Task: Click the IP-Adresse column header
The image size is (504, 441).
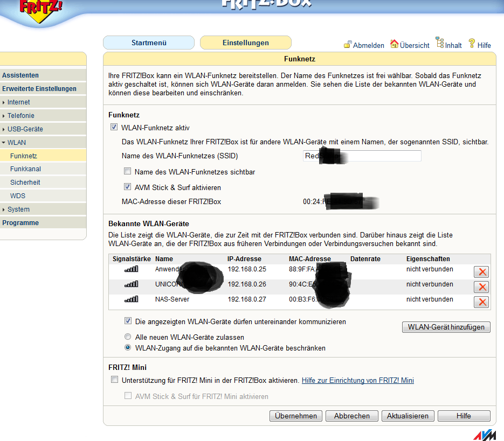Action: tap(244, 259)
